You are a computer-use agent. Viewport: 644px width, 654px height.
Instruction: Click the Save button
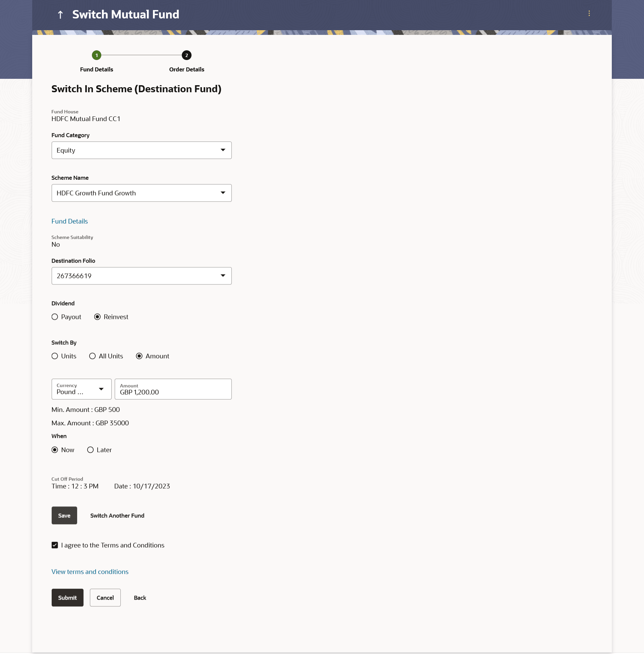click(64, 515)
